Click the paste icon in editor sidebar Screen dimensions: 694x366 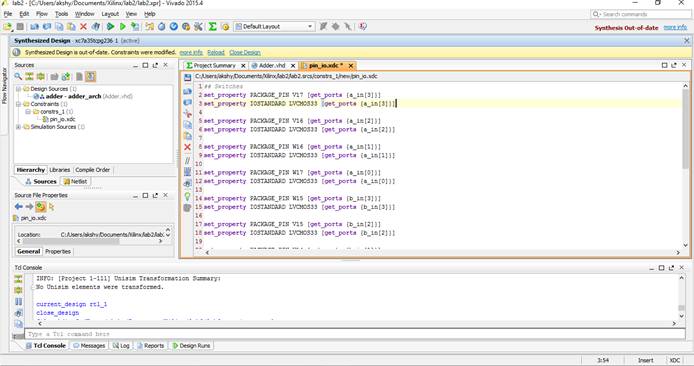click(x=187, y=136)
